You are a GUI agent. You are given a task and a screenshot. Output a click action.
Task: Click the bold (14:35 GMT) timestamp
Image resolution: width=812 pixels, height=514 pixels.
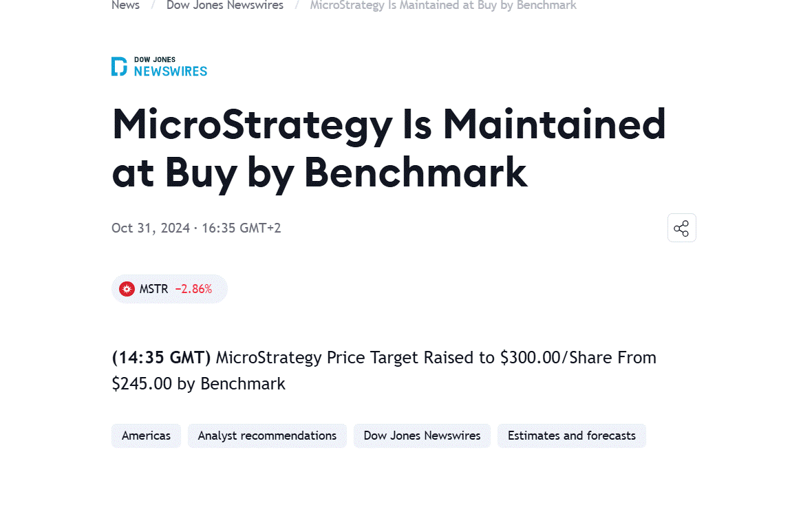click(161, 358)
